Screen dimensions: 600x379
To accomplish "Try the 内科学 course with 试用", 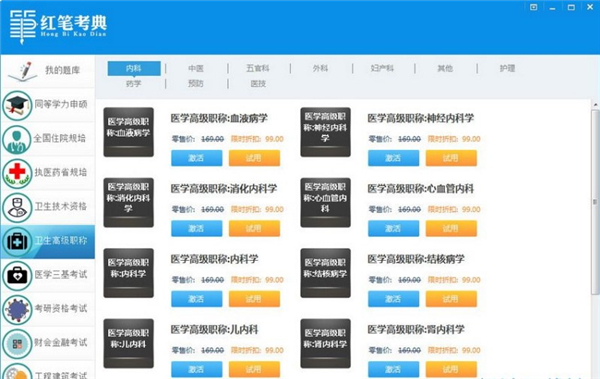I will point(254,299).
